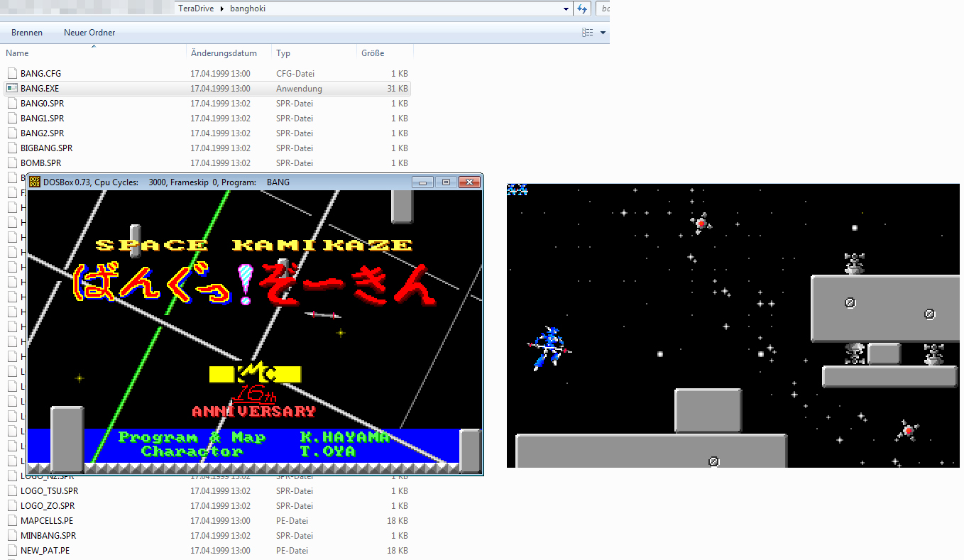
Task: Select the BANG.EXE application file icon
Action: coord(11,89)
